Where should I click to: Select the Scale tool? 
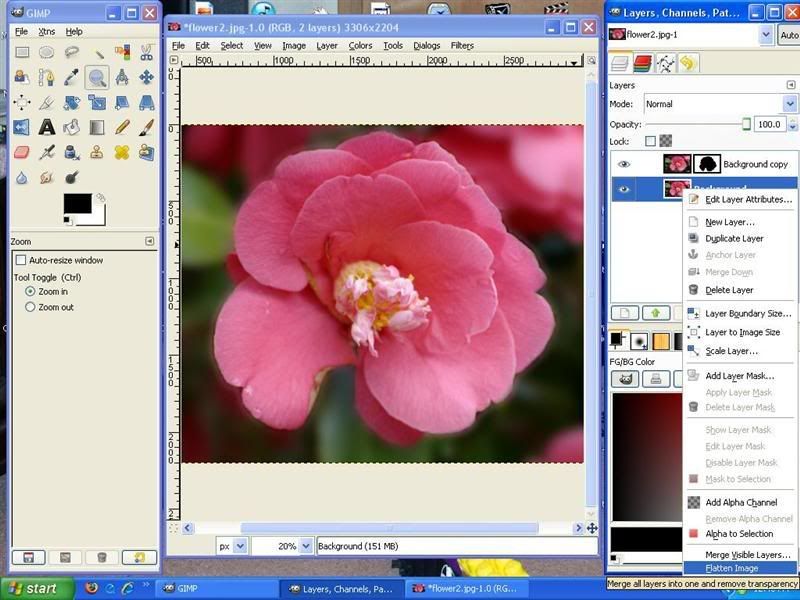pyautogui.click(x=96, y=102)
